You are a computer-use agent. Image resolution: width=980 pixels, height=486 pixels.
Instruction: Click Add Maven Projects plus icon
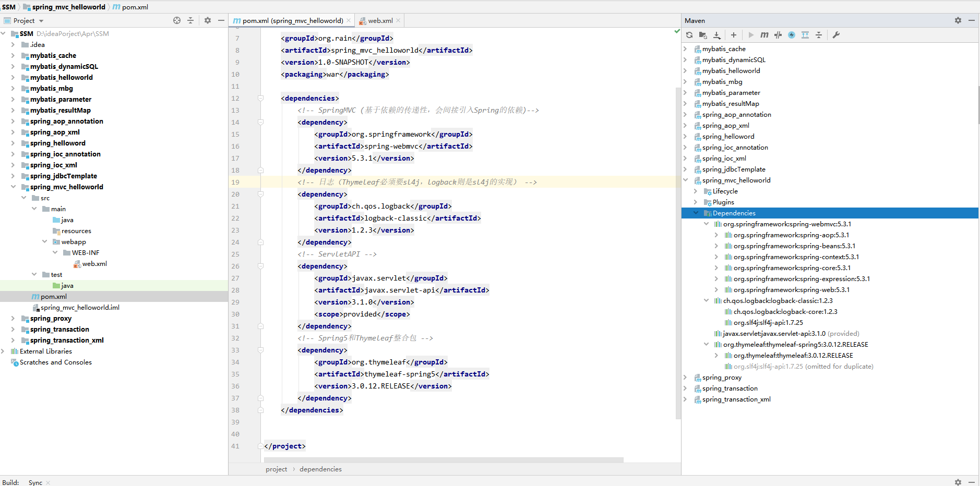[x=734, y=35]
